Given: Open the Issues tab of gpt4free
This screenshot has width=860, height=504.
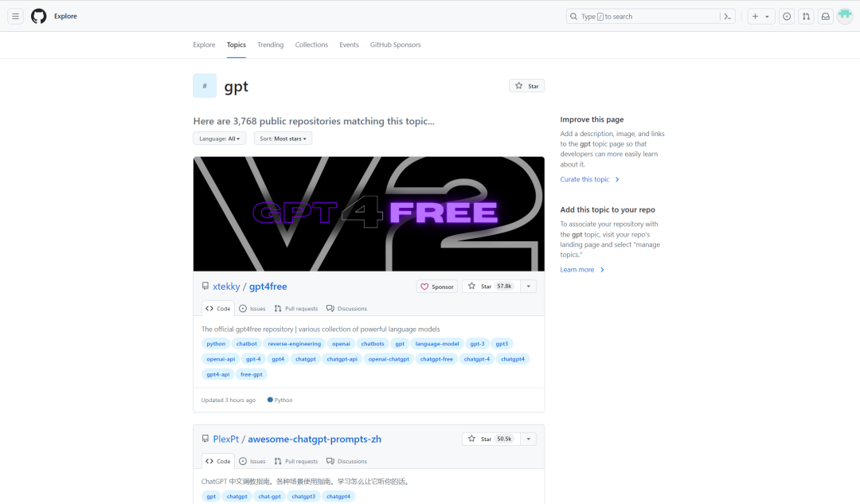Looking at the screenshot, I should coord(252,309).
